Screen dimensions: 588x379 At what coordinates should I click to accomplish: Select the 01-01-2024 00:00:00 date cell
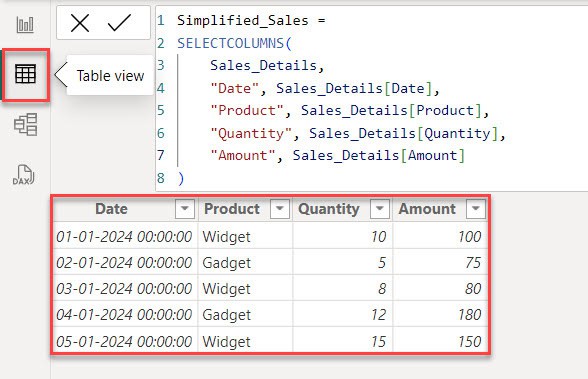[x=125, y=237]
